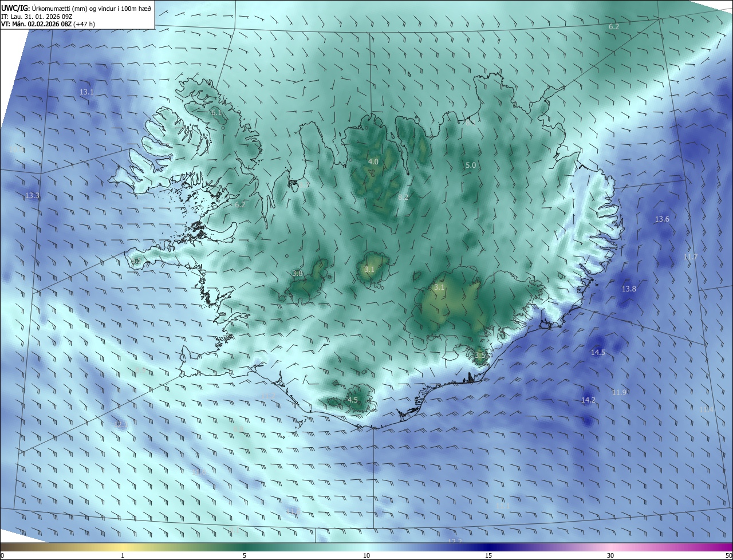Click the 13.6 value label on the map
Screen dimensions: 733x560
coord(662,219)
